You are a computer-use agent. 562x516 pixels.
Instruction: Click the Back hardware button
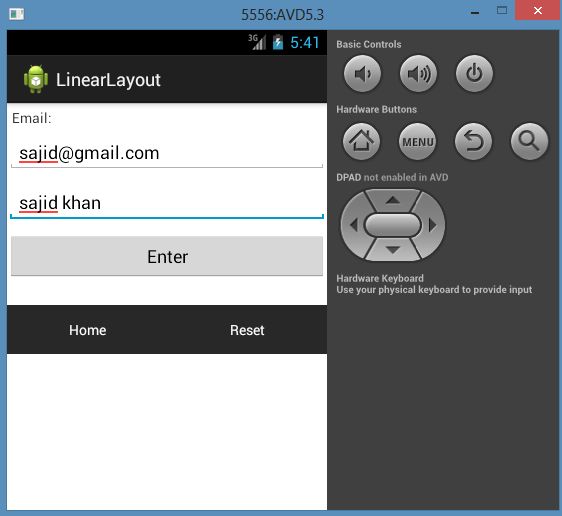[473, 142]
